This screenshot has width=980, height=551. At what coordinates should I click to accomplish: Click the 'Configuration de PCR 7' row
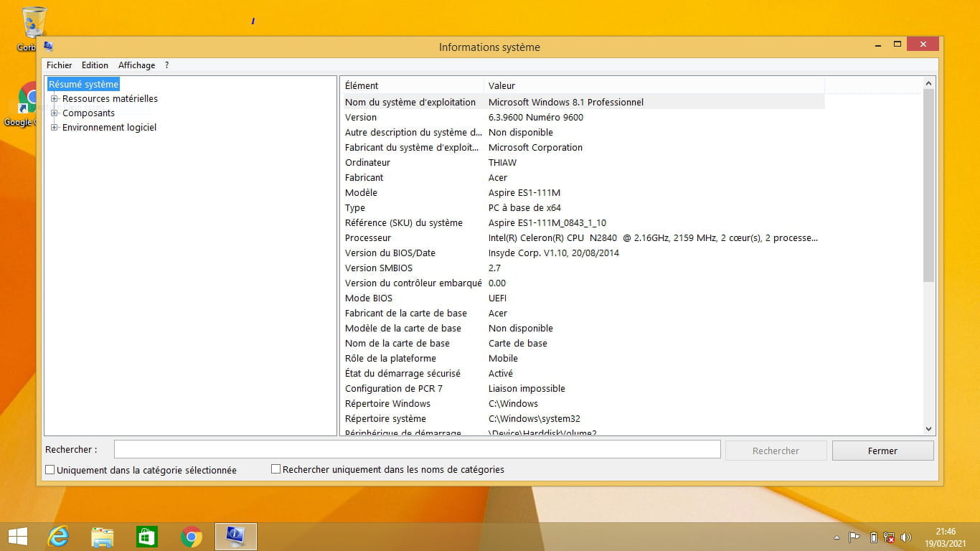[x=584, y=388]
